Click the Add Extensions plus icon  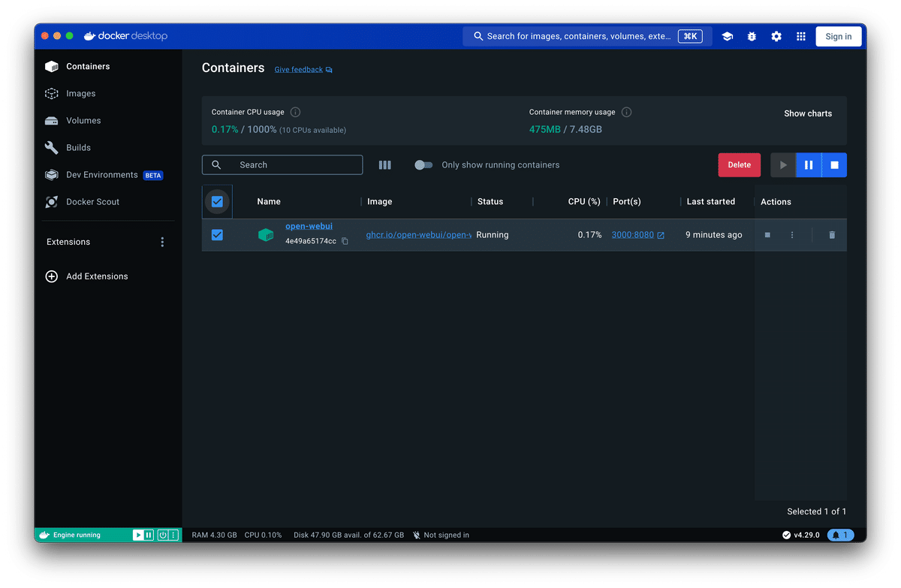(52, 276)
